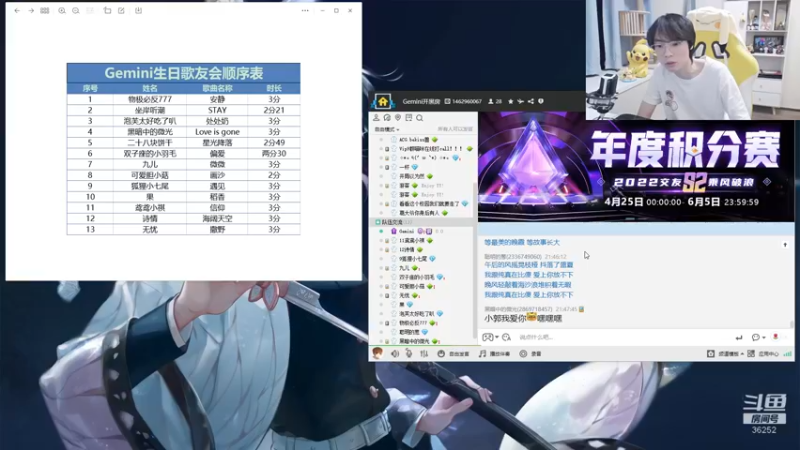Open the game controller icon in chat
This screenshot has width=800, height=450.
click(487, 337)
